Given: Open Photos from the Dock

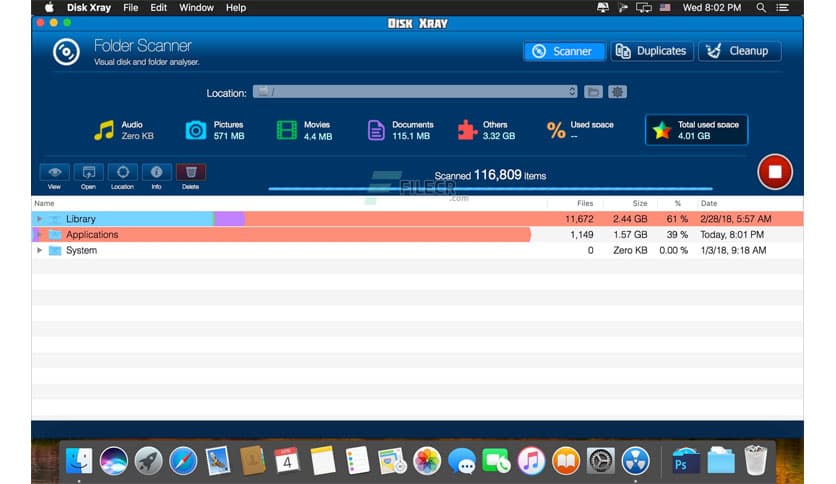Looking at the screenshot, I should (427, 461).
